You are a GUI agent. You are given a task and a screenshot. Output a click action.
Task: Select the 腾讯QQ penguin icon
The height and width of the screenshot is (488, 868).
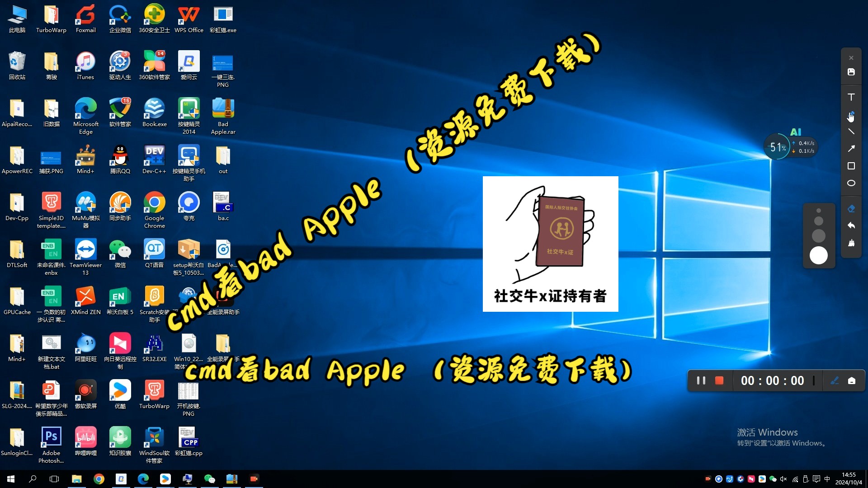coord(120,160)
